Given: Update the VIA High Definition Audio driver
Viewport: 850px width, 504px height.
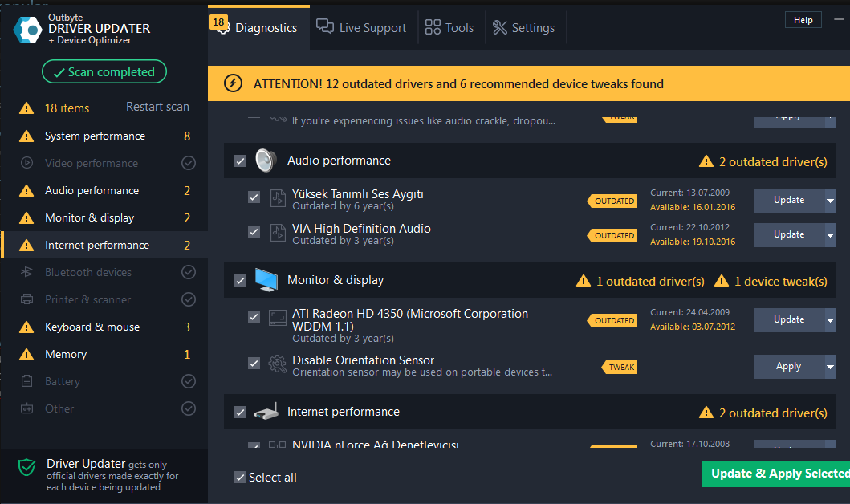Looking at the screenshot, I should click(789, 235).
